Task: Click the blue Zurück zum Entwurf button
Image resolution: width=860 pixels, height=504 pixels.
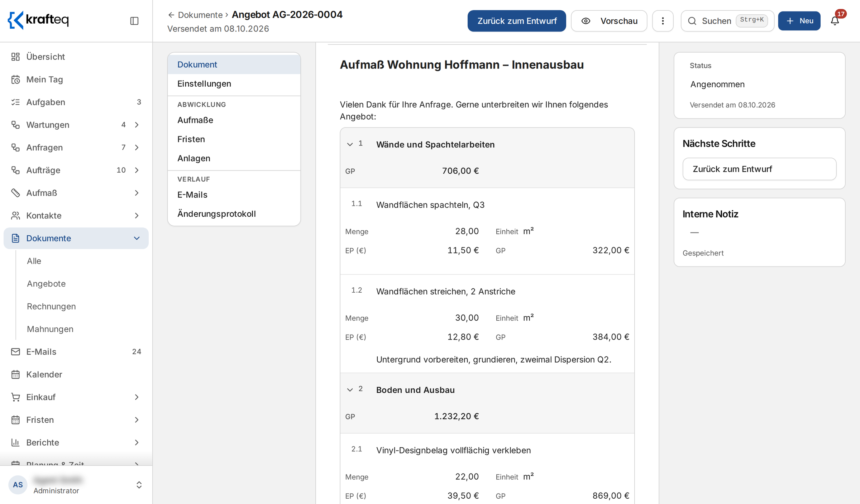Action: tap(517, 21)
